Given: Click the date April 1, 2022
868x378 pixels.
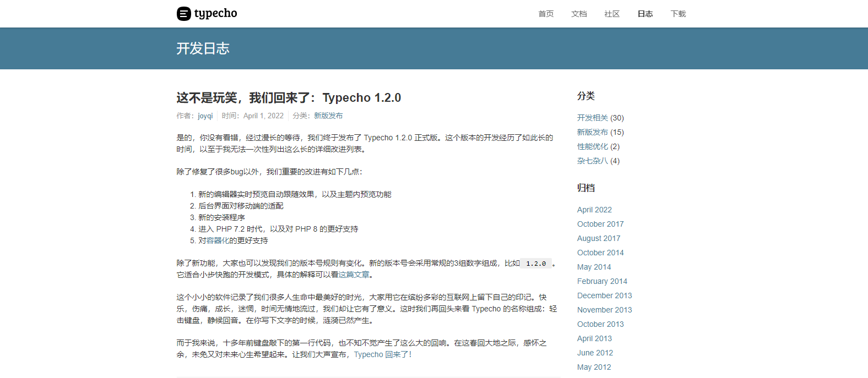Looking at the screenshot, I should click(x=263, y=116).
